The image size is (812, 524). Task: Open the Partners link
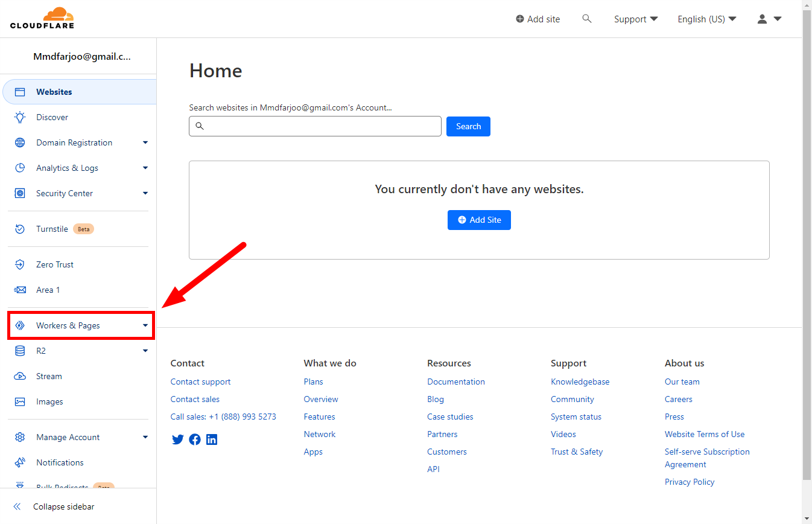click(x=442, y=434)
